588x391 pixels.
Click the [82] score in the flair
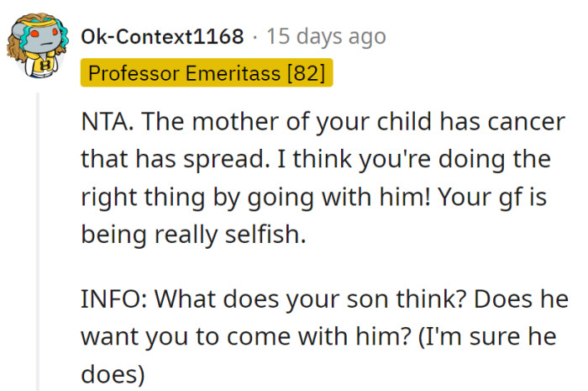click(x=306, y=73)
